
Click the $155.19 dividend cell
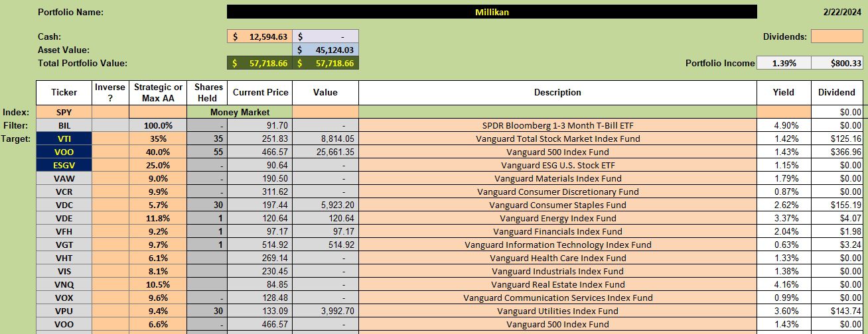pyautogui.click(x=837, y=205)
